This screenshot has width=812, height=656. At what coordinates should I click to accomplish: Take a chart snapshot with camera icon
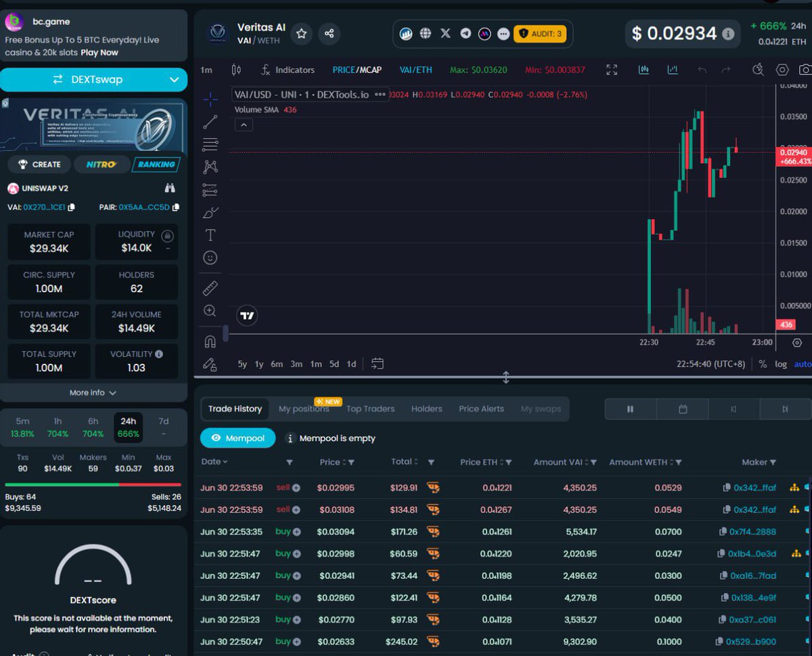click(x=805, y=70)
